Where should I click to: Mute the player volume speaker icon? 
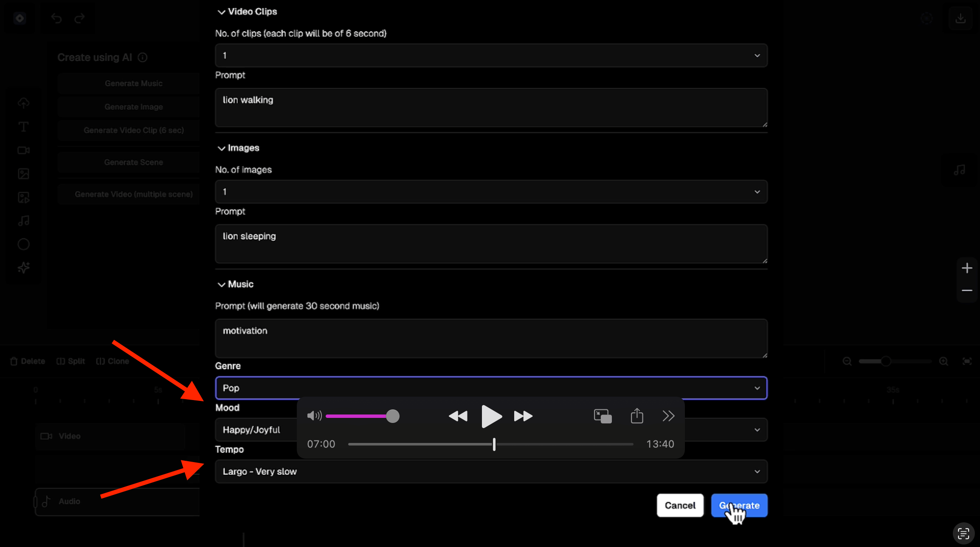(x=314, y=416)
